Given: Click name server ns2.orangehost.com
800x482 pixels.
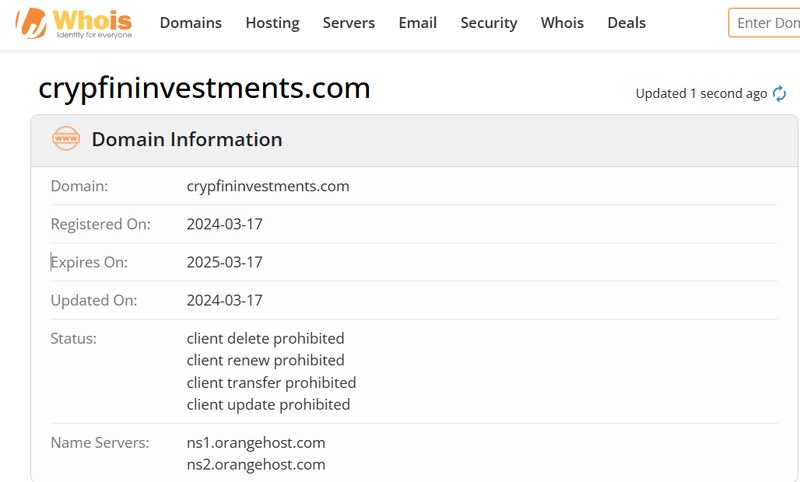Looking at the screenshot, I should click(256, 465).
